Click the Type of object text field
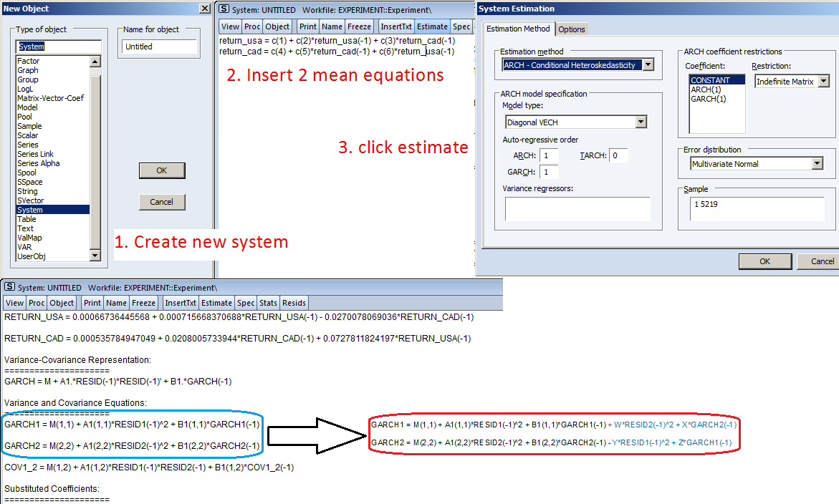The width and height of the screenshot is (839, 504). point(58,47)
